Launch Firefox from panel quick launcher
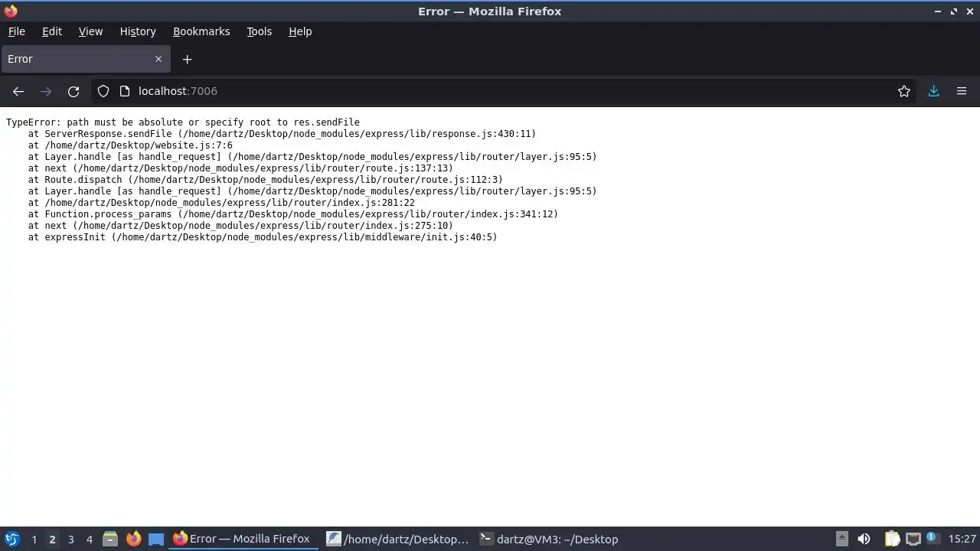This screenshot has width=980, height=551. (x=133, y=539)
